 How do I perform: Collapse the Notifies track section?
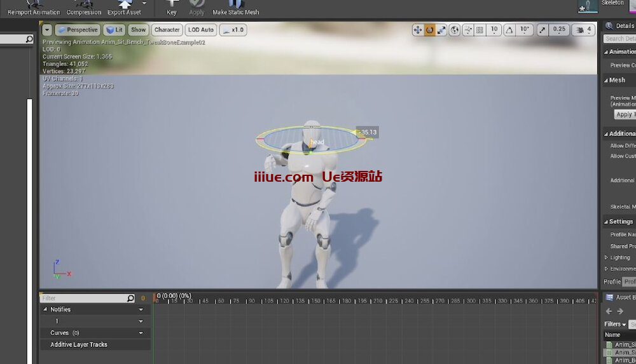pos(45,309)
